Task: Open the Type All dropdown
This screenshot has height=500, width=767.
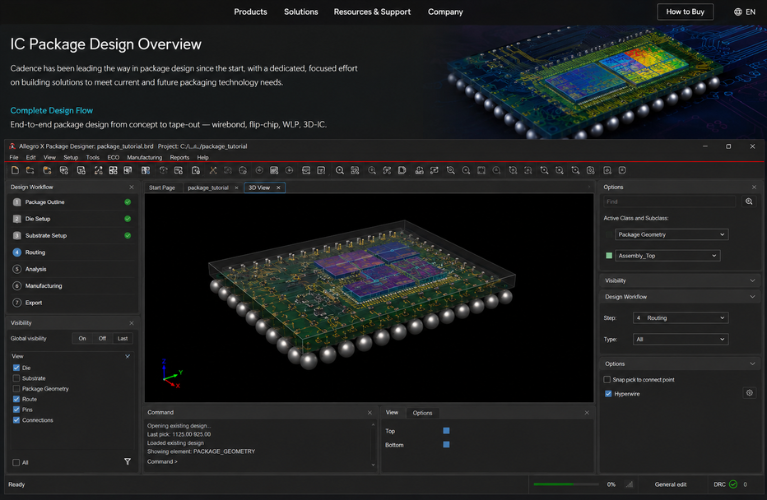Action: click(x=680, y=339)
